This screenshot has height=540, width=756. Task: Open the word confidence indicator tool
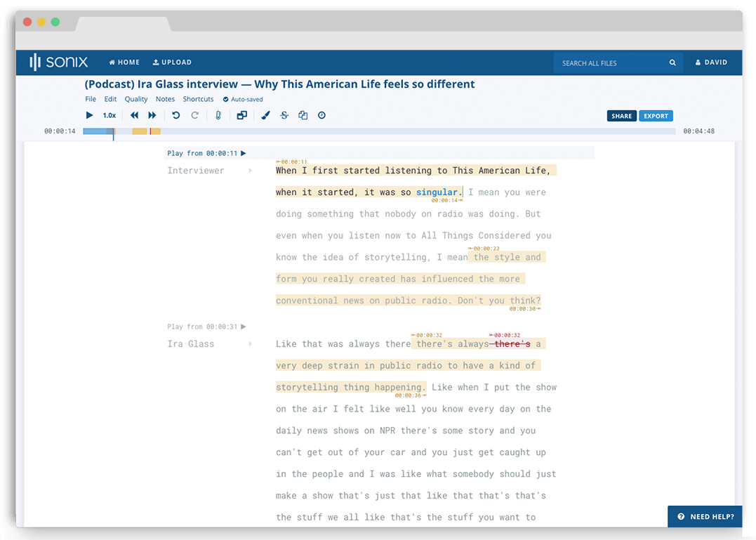(x=218, y=115)
